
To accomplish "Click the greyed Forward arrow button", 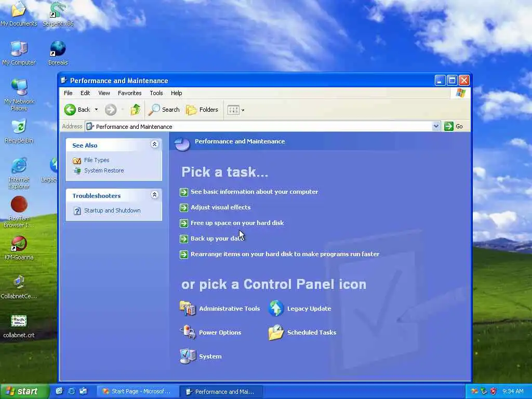I will click(x=111, y=110).
